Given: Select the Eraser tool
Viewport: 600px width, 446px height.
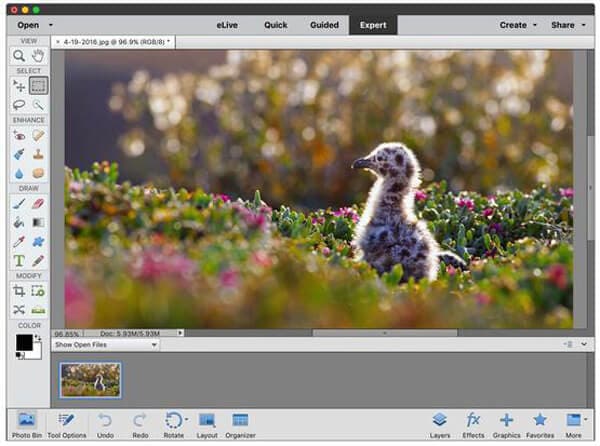Looking at the screenshot, I should [39, 203].
